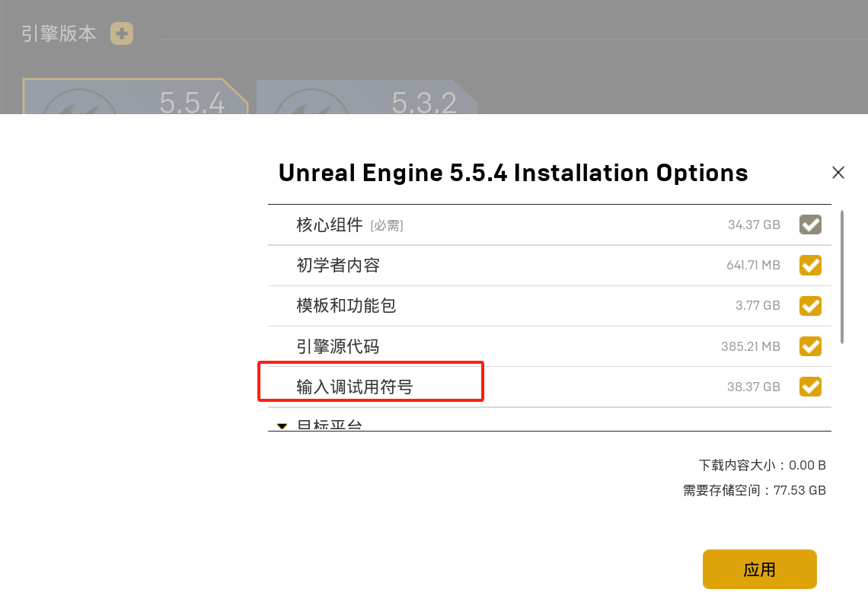Collapse the 目标平台 section arrow

coord(282,426)
